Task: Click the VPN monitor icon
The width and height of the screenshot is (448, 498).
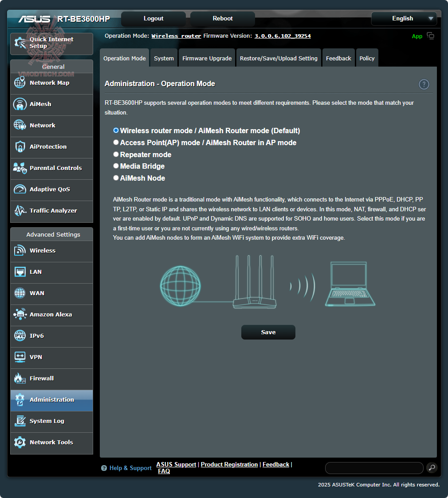Action: point(20,357)
